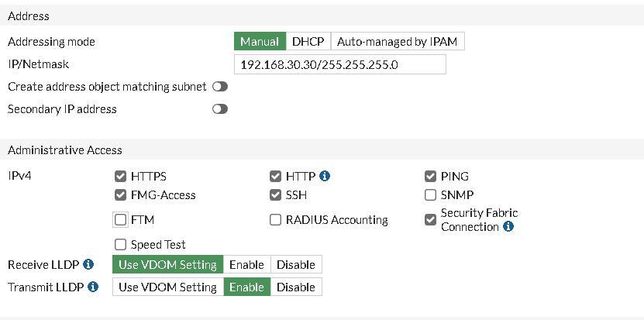Click the Security Fabric Connection info icon
Image resolution: width=644 pixels, height=320 pixels.
pos(508,227)
